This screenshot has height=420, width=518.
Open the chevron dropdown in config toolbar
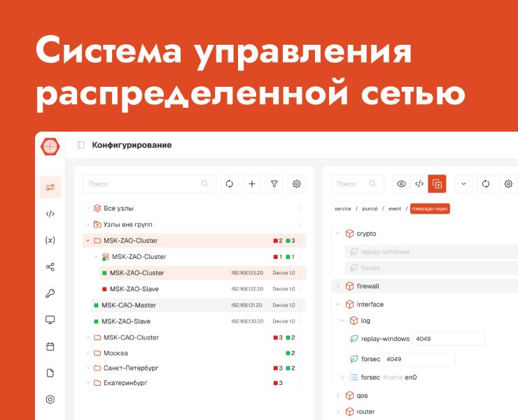(463, 183)
